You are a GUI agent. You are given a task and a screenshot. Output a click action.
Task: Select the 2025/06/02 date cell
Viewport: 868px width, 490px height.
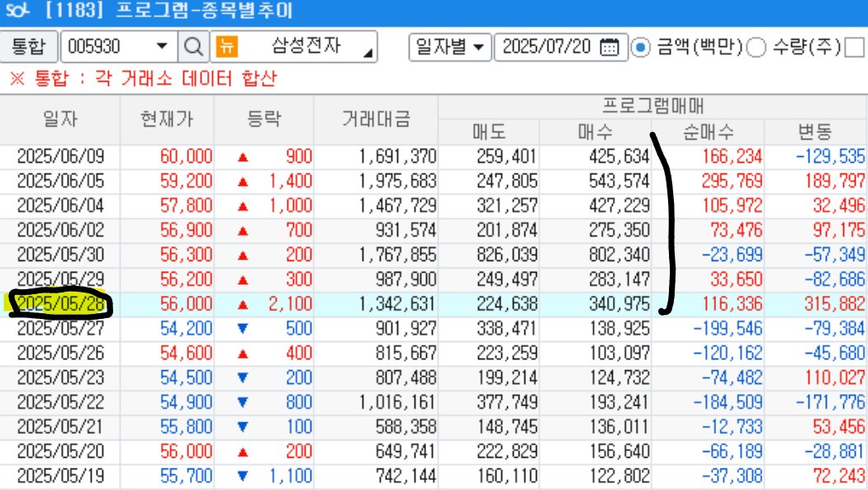[60, 231]
